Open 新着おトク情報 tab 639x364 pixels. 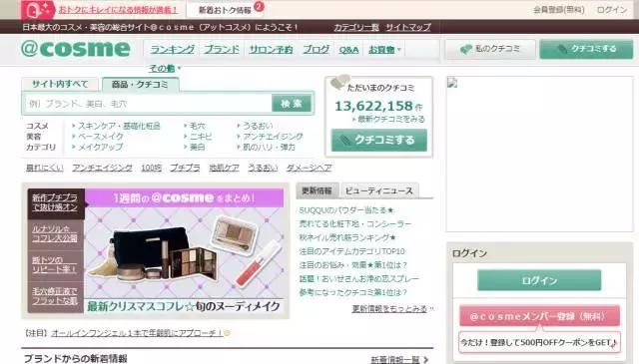point(225,10)
